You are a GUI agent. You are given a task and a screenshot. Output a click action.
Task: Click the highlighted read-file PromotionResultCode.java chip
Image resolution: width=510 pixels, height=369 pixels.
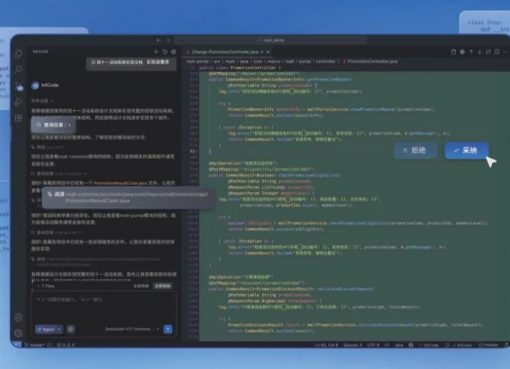pos(128,197)
